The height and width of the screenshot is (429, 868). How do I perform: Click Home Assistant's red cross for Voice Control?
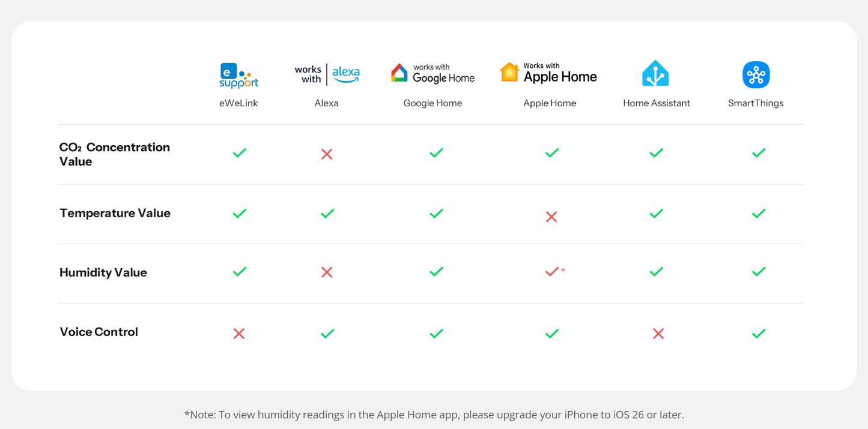tap(658, 334)
